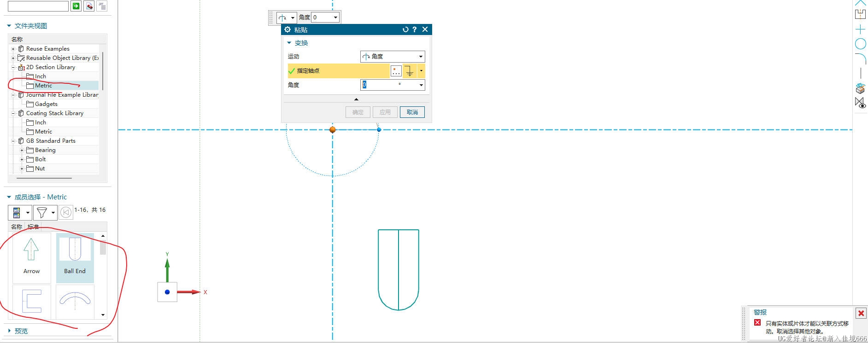Open 粘贴 dialog settings gear
This screenshot has width=868, height=344.
tap(287, 29)
